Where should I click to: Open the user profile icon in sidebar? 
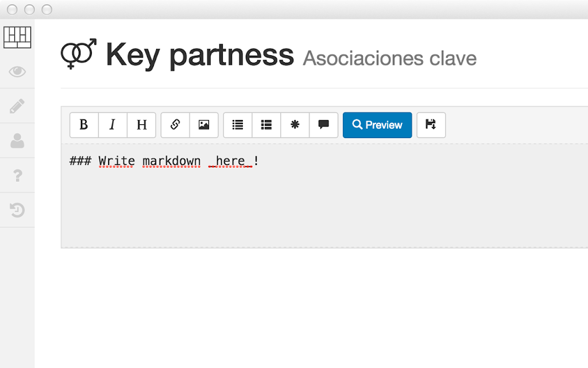coord(17,141)
